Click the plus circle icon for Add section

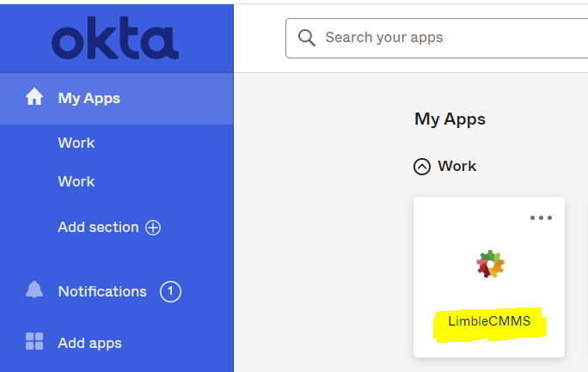tap(153, 228)
